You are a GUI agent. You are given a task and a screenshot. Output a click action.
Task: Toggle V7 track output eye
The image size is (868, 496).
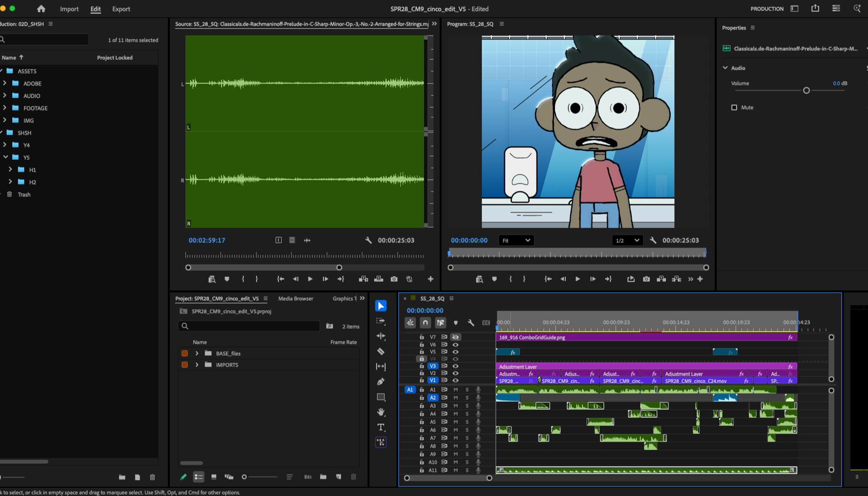point(456,337)
